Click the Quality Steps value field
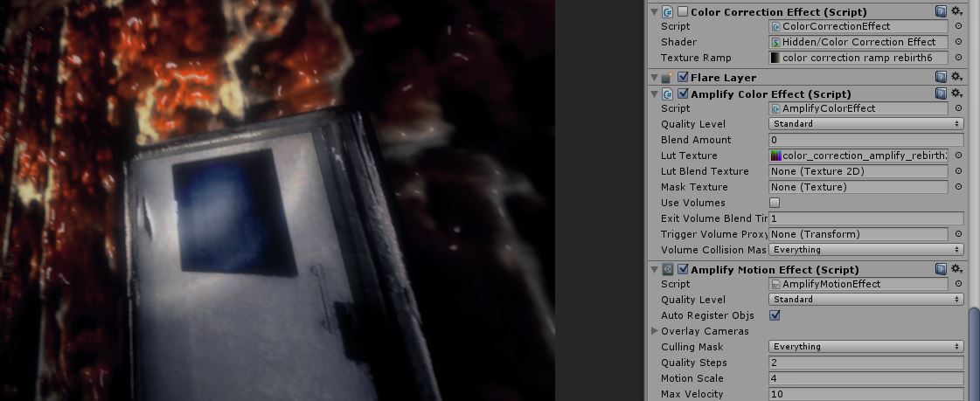 pyautogui.click(x=865, y=363)
